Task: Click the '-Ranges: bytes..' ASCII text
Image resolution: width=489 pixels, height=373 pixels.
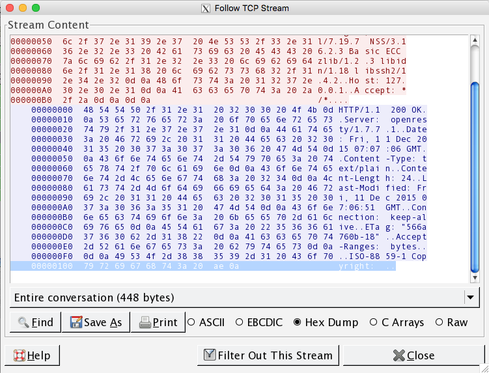Action: point(382,246)
